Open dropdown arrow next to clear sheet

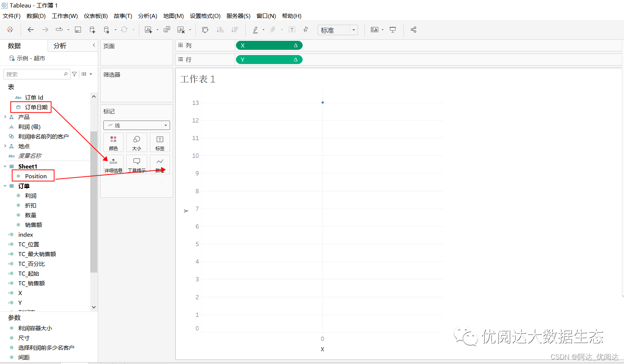click(190, 30)
